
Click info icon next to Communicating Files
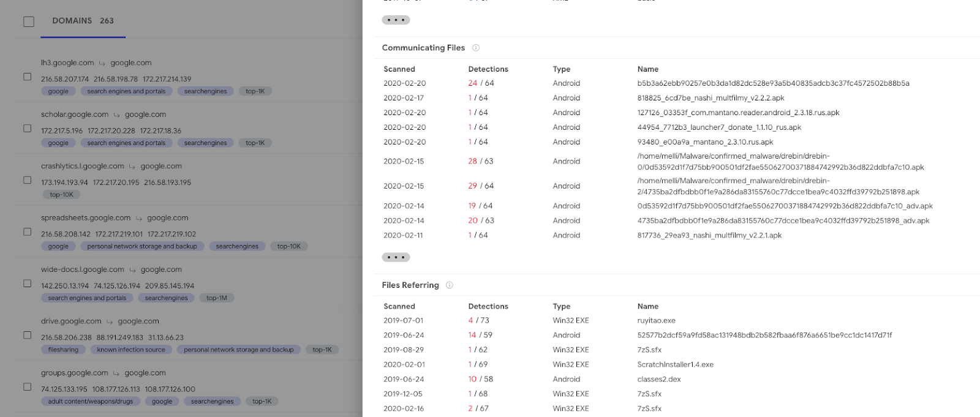[476, 48]
